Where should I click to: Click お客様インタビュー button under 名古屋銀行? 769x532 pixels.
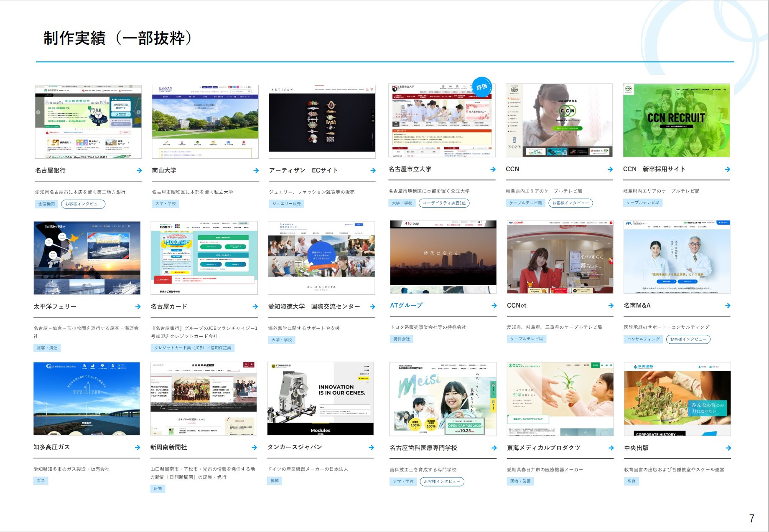(83, 204)
